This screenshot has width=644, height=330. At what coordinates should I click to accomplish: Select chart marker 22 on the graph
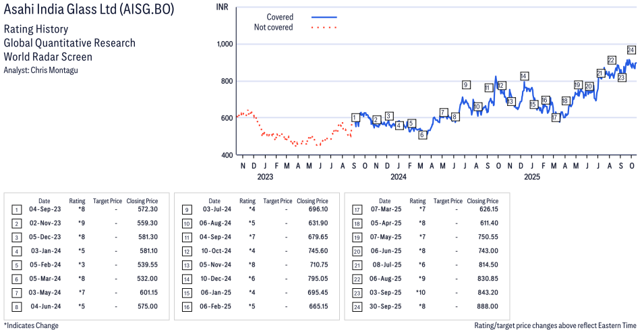click(x=611, y=60)
